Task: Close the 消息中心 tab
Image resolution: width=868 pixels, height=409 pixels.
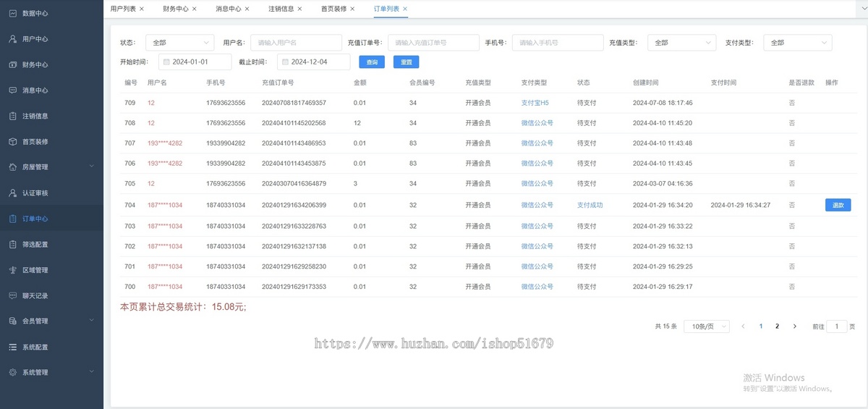Action: (247, 9)
